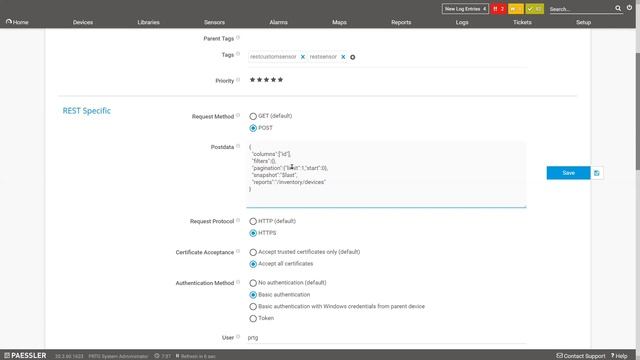Click the Save button
The height and width of the screenshot is (360, 640).
[x=568, y=173]
